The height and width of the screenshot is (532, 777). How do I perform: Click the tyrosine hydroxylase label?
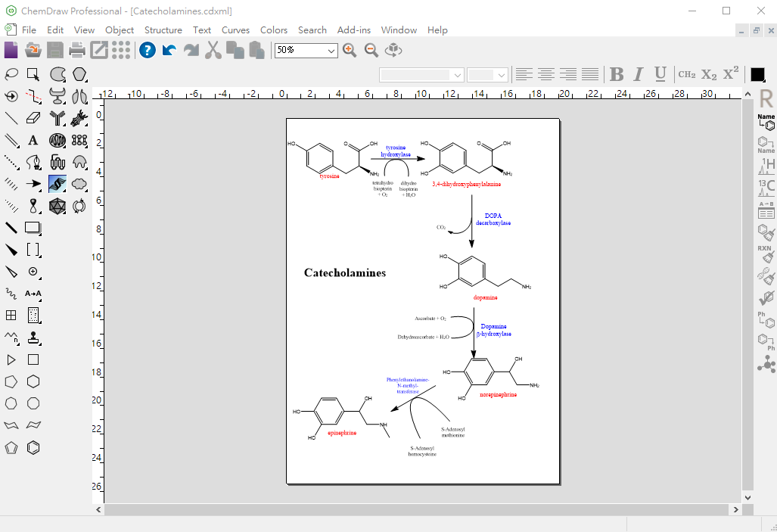(396, 151)
